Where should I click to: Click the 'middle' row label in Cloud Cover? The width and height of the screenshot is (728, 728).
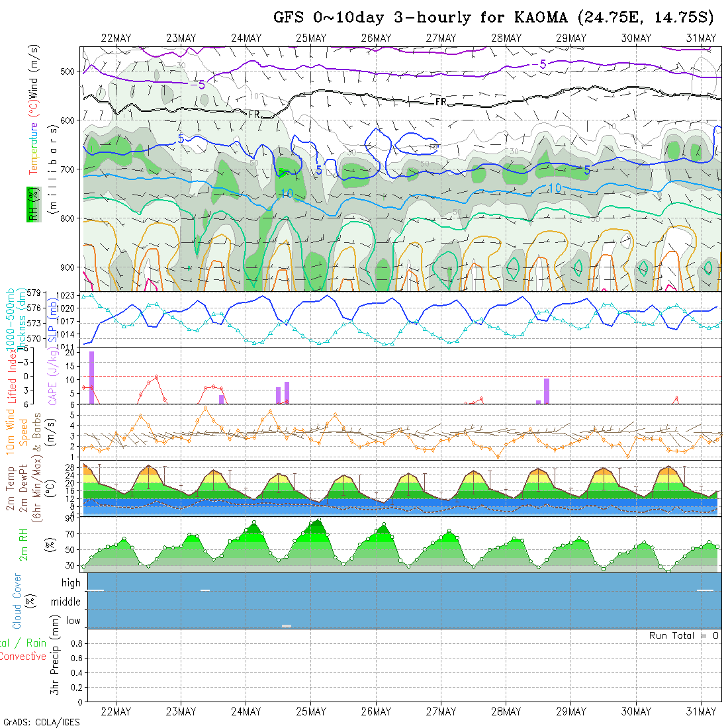coord(66,602)
